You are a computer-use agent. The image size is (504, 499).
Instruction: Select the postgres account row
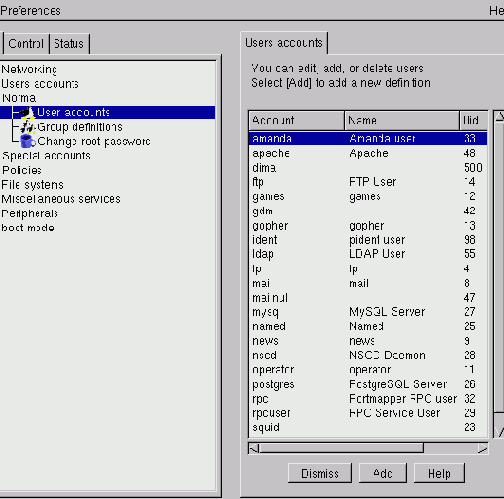(368, 384)
